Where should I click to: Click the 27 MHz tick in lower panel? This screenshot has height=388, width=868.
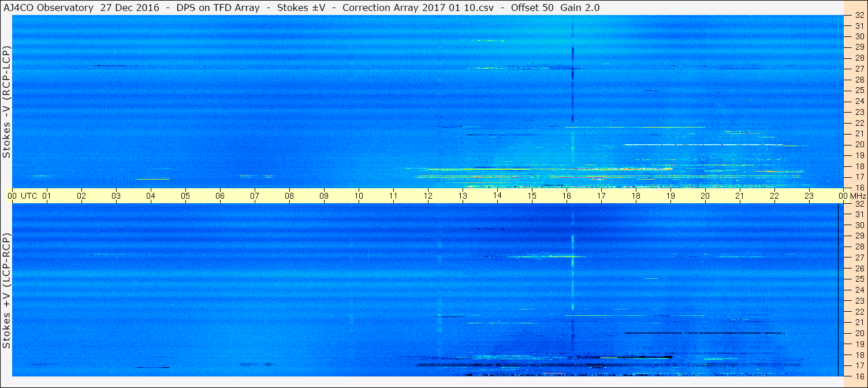pos(859,258)
